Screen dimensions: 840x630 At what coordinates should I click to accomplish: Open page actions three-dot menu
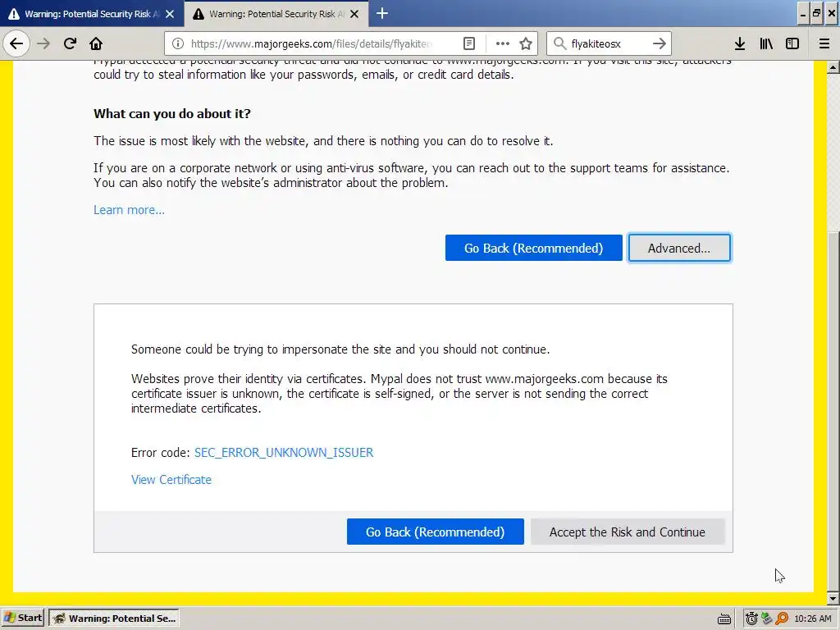tap(503, 43)
